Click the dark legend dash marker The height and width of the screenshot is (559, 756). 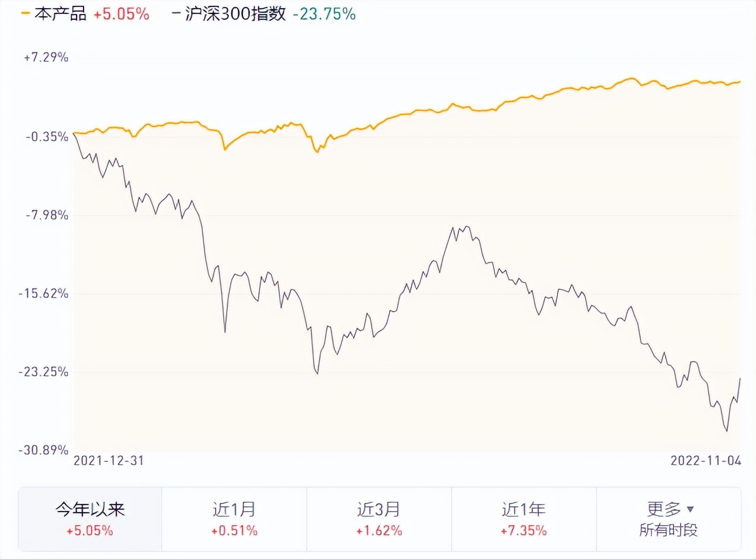point(176,12)
